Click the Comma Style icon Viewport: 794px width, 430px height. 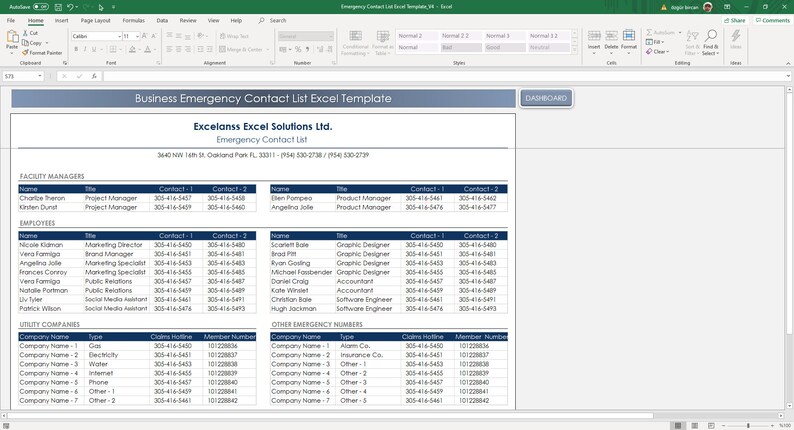tap(307, 50)
